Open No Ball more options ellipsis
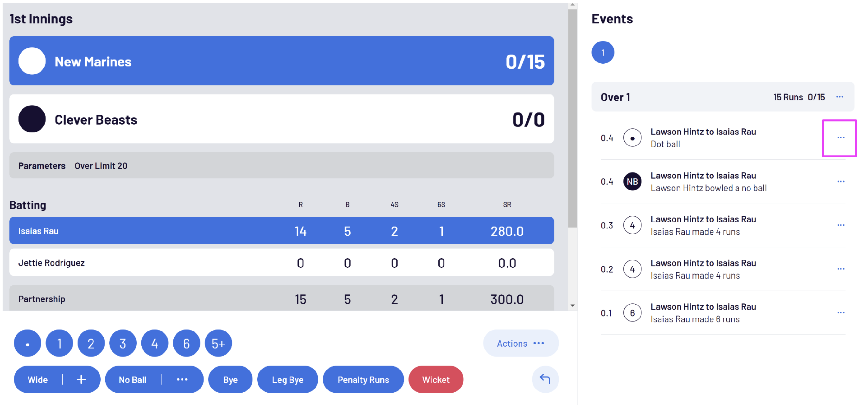 (182, 379)
